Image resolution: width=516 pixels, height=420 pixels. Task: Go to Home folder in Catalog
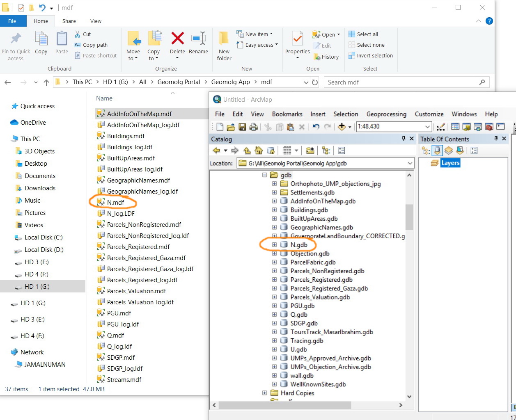[x=259, y=151]
